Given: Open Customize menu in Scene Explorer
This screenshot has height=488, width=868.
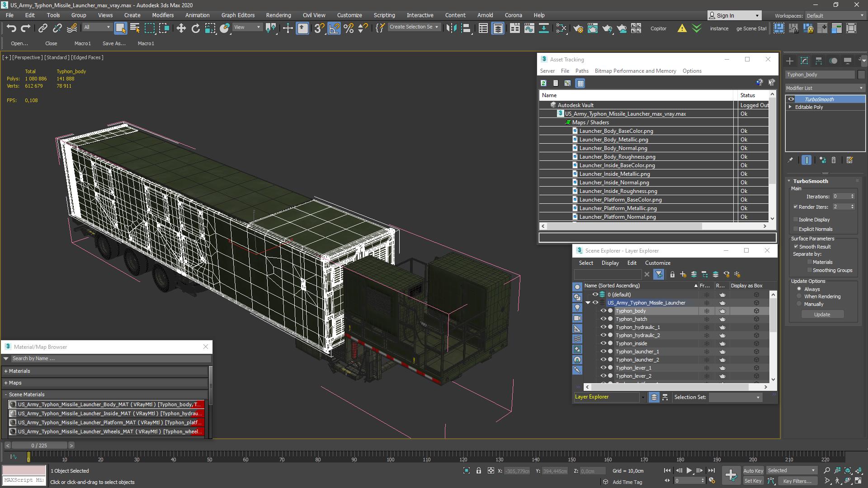Looking at the screenshot, I should 657,263.
